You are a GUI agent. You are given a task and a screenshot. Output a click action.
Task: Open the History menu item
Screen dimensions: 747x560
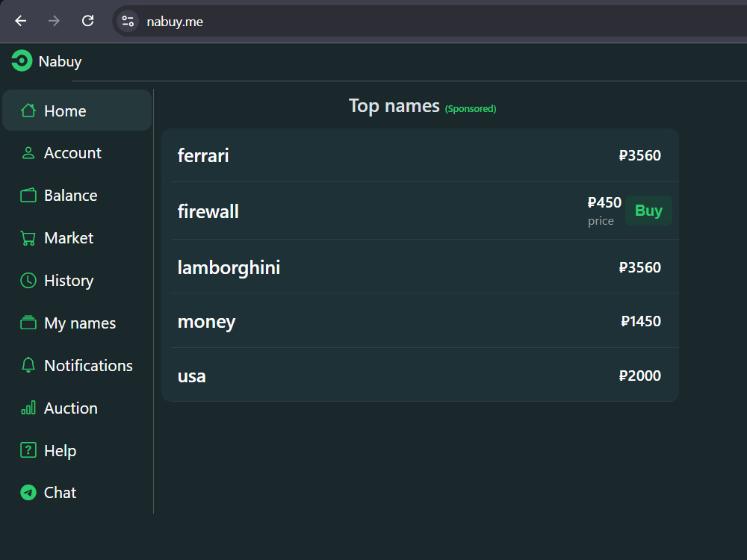click(x=77, y=281)
